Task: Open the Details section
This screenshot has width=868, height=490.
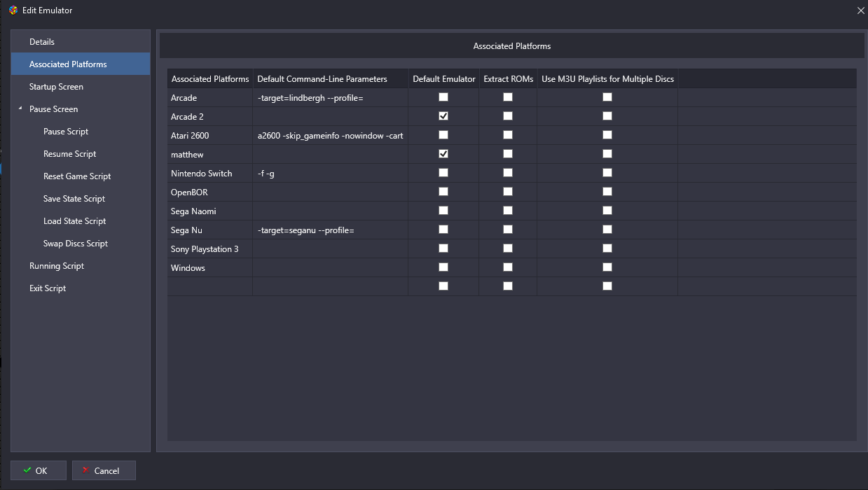Action: pos(42,42)
